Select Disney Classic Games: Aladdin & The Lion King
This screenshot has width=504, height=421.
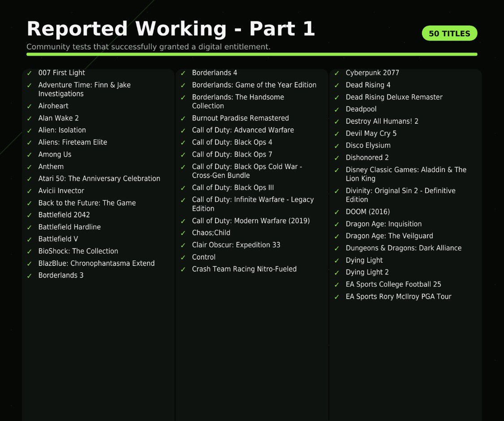click(406, 174)
